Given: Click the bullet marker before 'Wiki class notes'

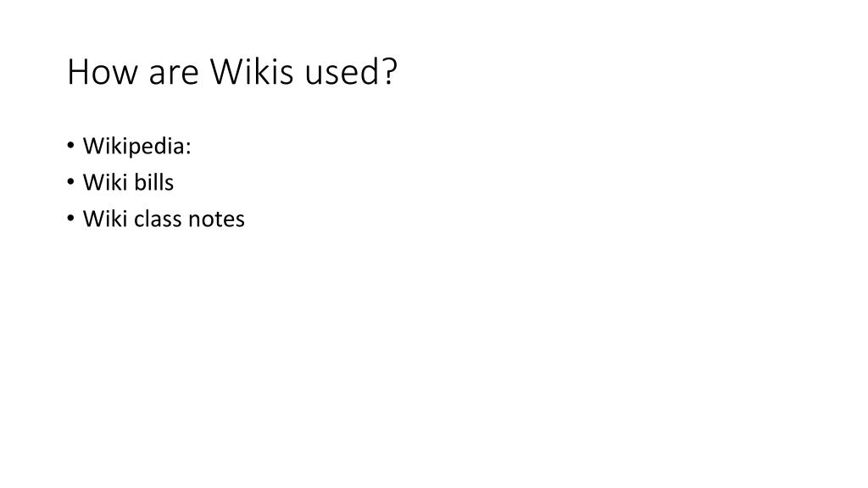Looking at the screenshot, I should click(x=70, y=219).
